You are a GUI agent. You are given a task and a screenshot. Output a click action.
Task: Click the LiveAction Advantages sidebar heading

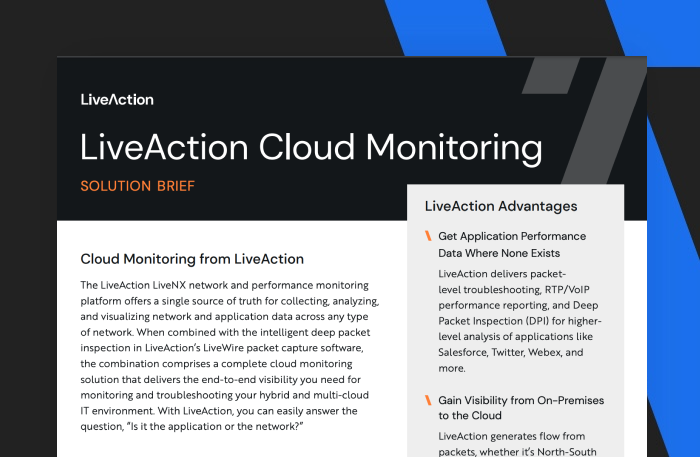point(500,206)
